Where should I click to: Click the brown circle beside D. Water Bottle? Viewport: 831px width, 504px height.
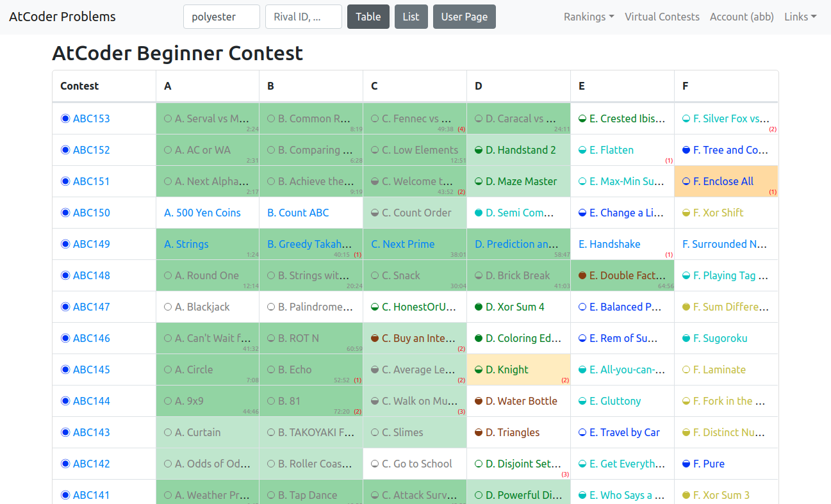479,401
